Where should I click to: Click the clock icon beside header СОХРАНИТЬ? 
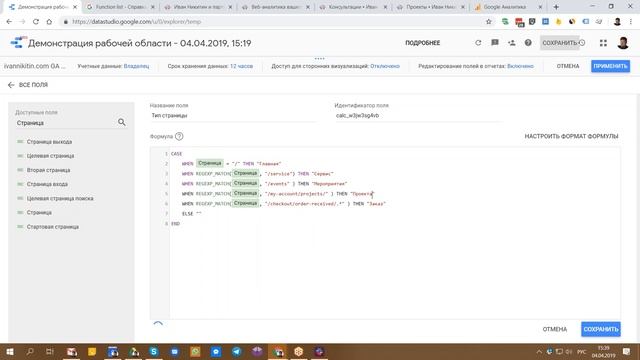[582, 42]
